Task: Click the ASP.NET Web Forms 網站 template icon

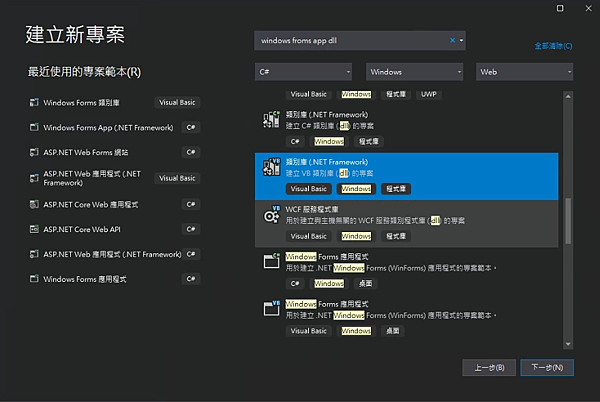Action: (x=34, y=152)
